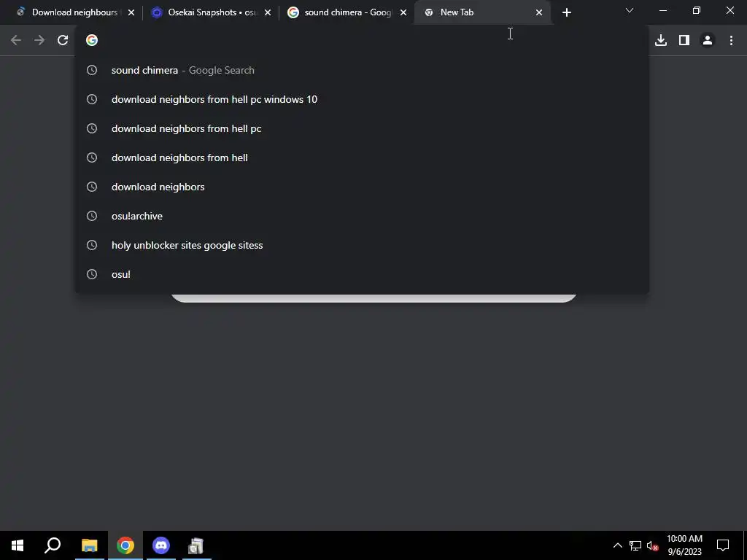Click history clock icon beside 'holy unblocker sites'
747x560 pixels.
91,245
